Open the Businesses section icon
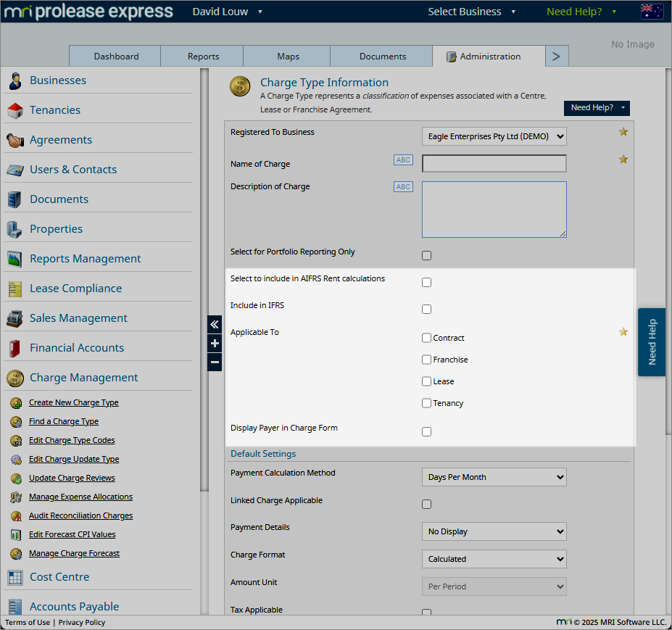Viewport: 672px width, 630px height. 15,80
